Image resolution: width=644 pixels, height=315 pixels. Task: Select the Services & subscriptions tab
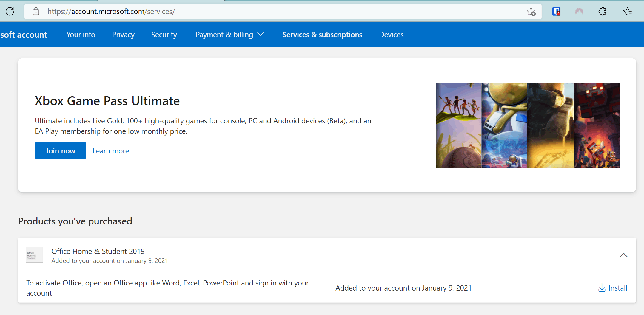[322, 35]
